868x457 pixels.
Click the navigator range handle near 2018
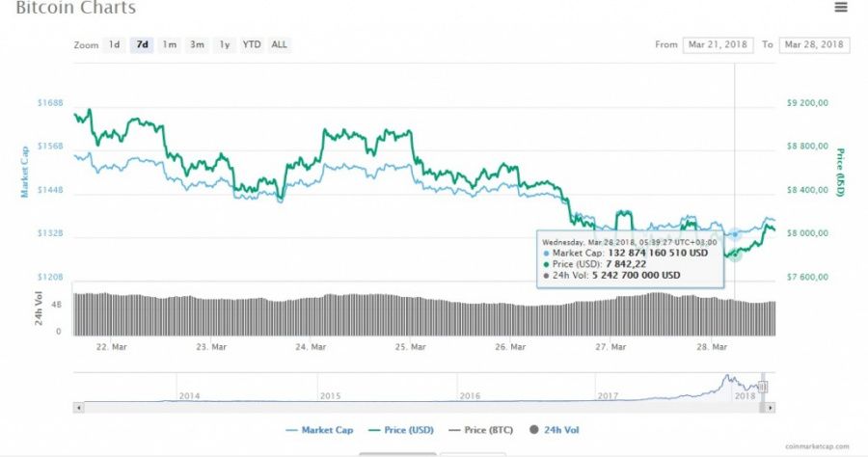tap(762, 387)
